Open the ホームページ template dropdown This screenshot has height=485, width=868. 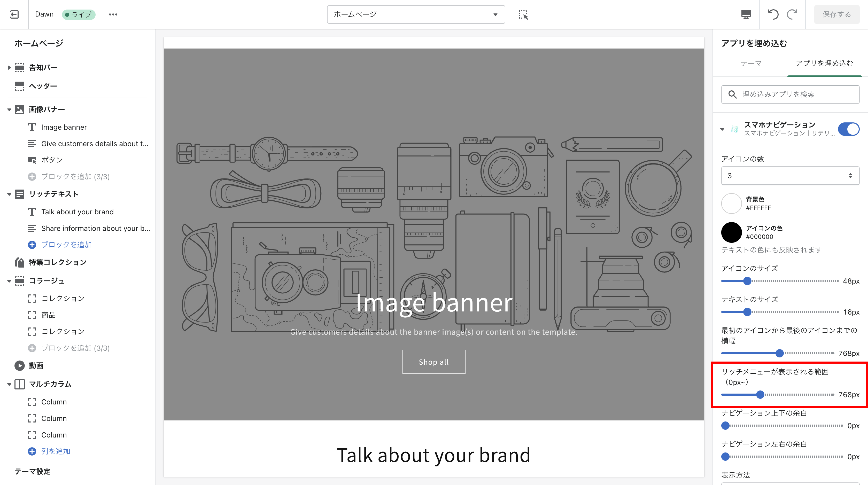[x=415, y=14]
